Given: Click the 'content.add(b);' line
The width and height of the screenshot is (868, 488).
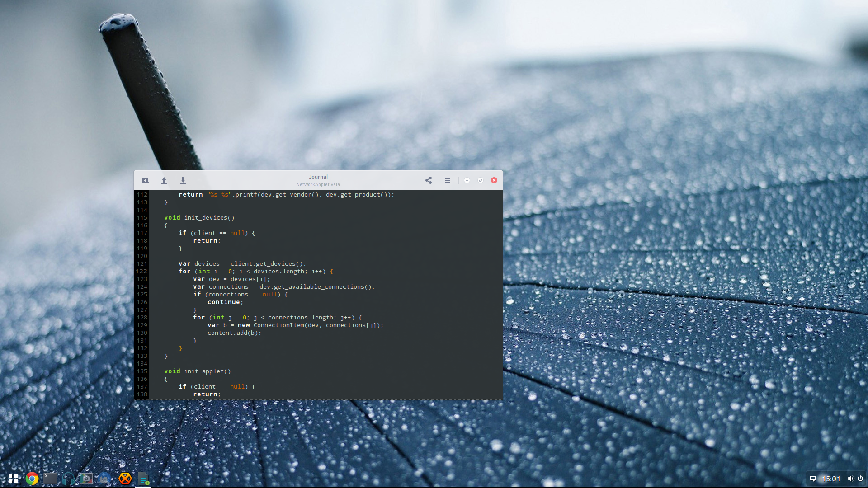Looking at the screenshot, I should (x=234, y=333).
